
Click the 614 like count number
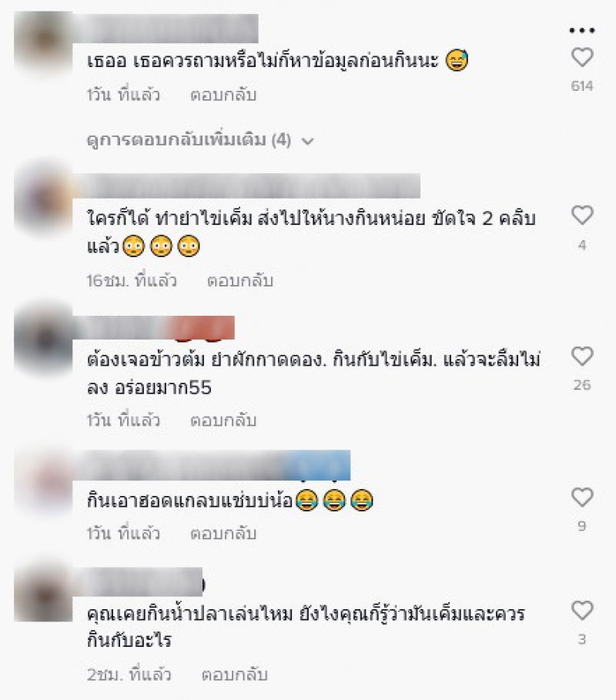click(x=582, y=85)
